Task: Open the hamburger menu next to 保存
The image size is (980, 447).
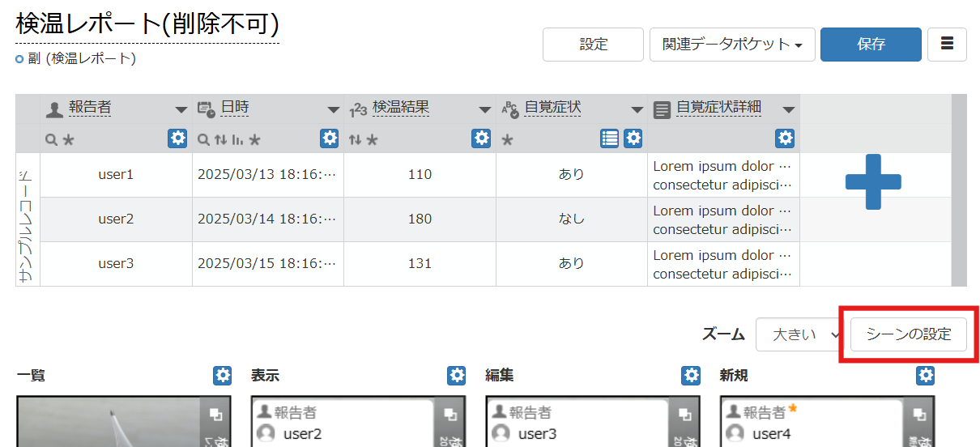Action: [947, 45]
